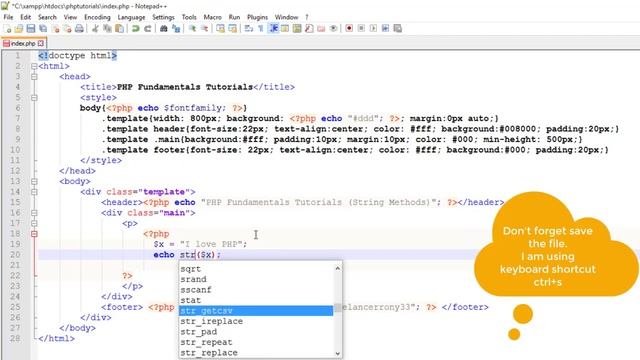640x360 pixels.
Task: Click autocomplete list scroll down arrow
Action: tap(338, 353)
